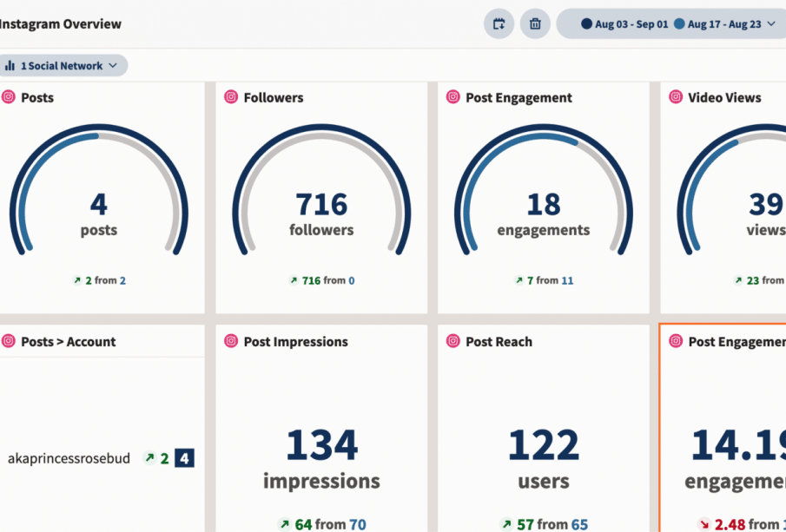This screenshot has height=532, width=786.
Task: Click the '2 from 2' comparison text
Action: point(106,280)
